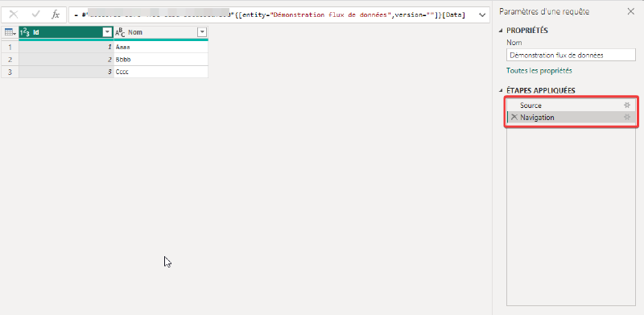Open settings gear for Navigation step
The width and height of the screenshot is (644, 315).
point(627,117)
